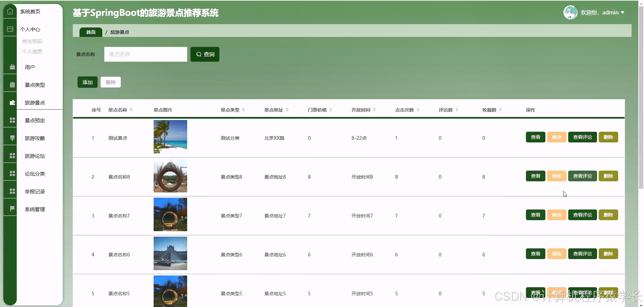Type in the 景点名称 search field
Image resolution: width=644 pixels, height=307 pixels.
(x=145, y=54)
